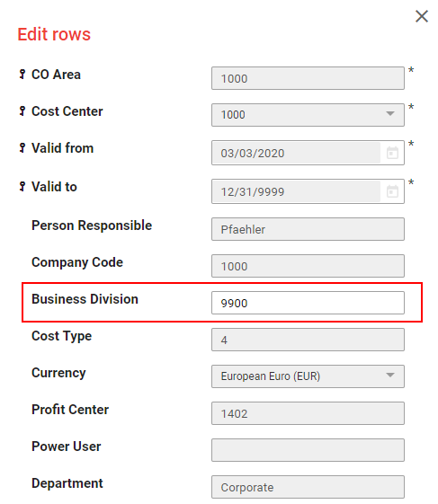438x504 pixels.
Task: Focus the Business Division input field
Action: pyautogui.click(x=308, y=303)
